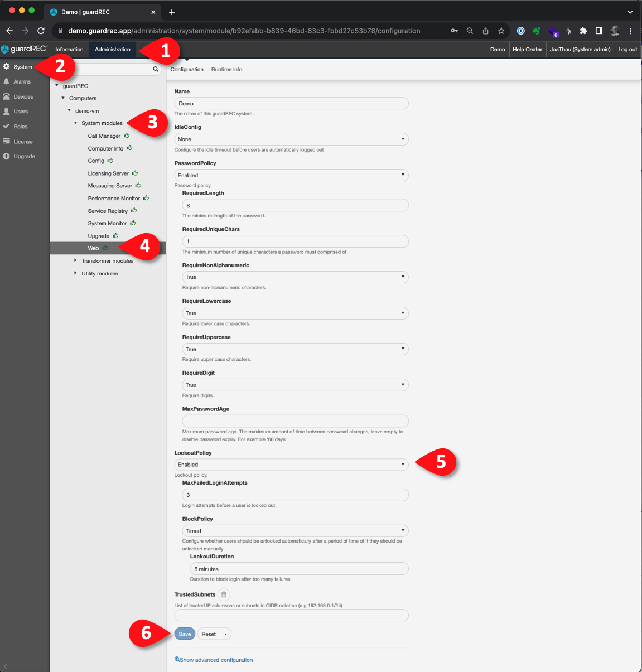Click the TrustedSubnets trash delete icon
The height and width of the screenshot is (672, 642).
tap(224, 594)
